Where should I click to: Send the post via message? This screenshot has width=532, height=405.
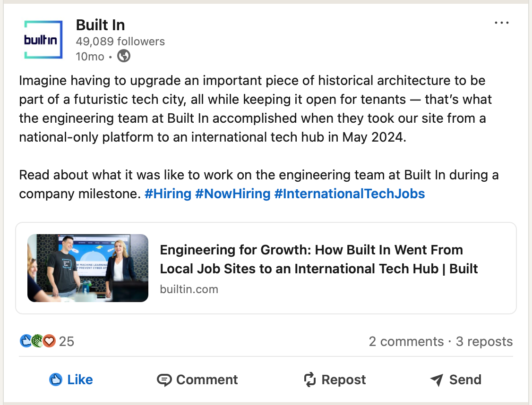pyautogui.click(x=455, y=380)
